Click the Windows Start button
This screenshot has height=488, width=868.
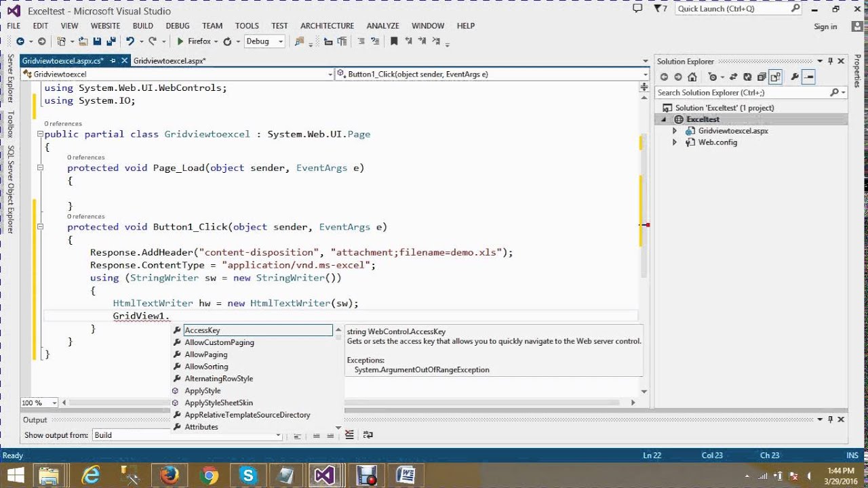point(15,475)
